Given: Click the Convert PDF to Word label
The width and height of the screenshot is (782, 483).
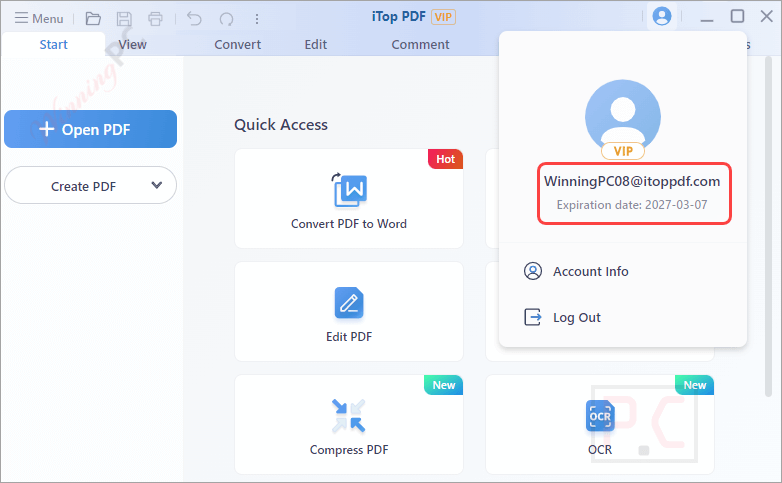Looking at the screenshot, I should (x=349, y=224).
